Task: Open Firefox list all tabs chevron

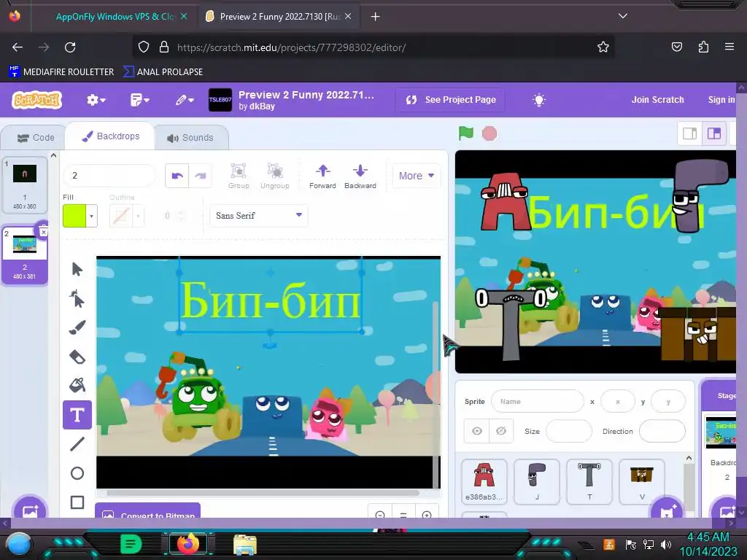Action: click(x=623, y=16)
